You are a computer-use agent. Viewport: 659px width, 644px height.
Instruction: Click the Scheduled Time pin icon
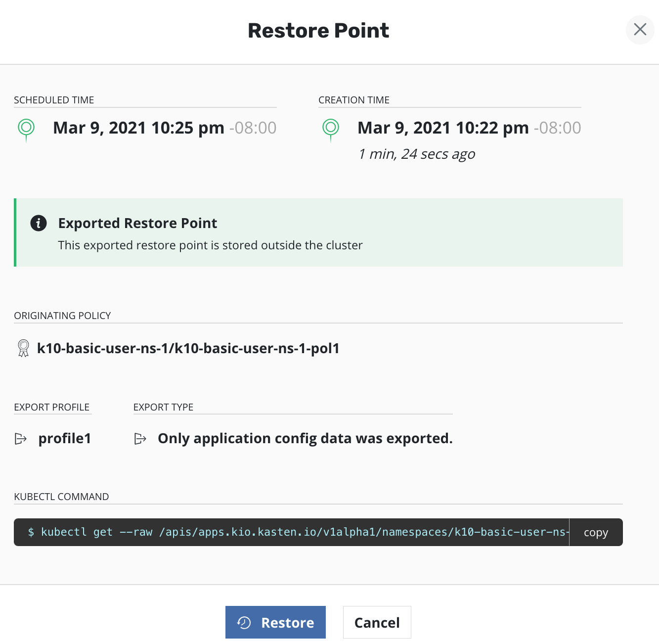point(26,129)
